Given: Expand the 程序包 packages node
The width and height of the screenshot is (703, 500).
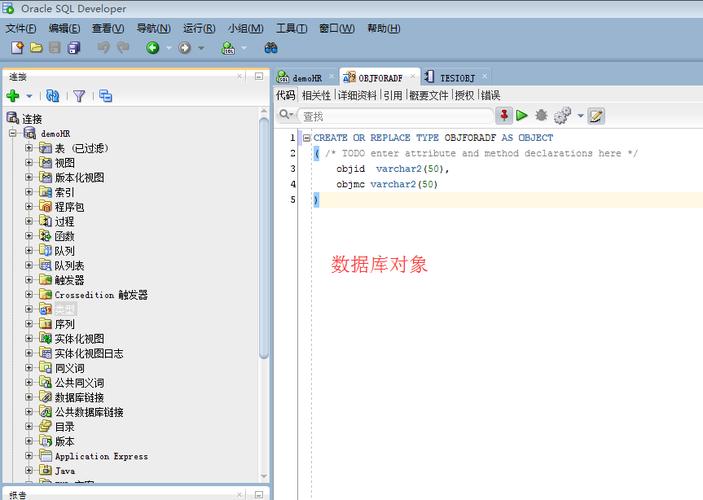Looking at the screenshot, I should [x=29, y=206].
